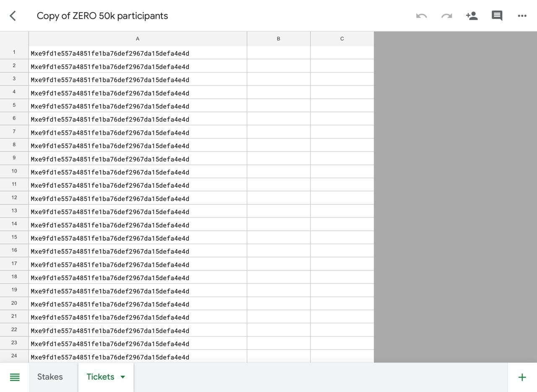Select row 13 header
The image size is (537, 392).
(14, 211)
